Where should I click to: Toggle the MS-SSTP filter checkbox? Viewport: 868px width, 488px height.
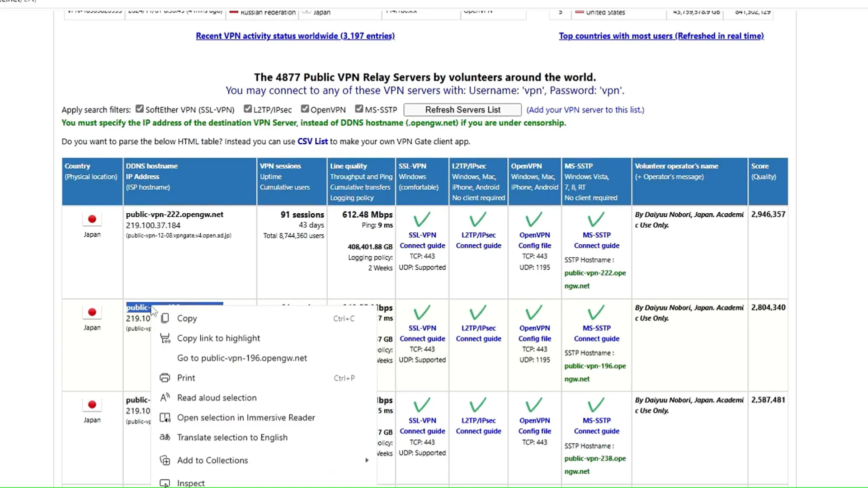pyautogui.click(x=359, y=109)
